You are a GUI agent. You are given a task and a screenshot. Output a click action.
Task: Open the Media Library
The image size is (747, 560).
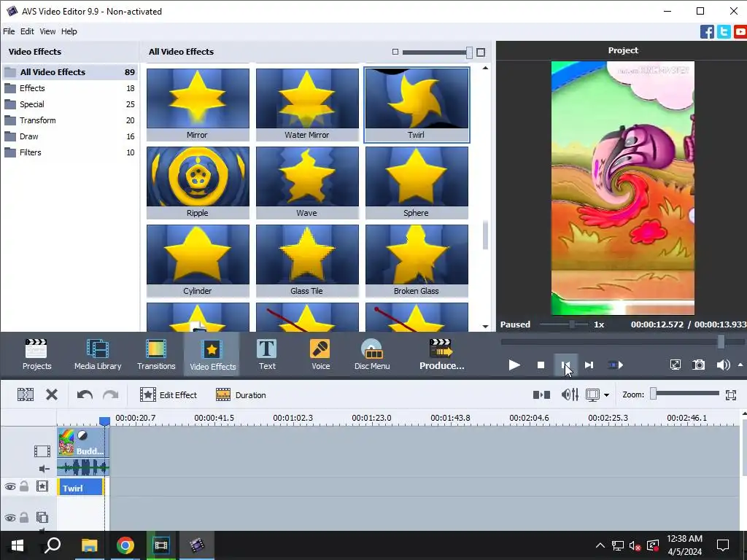point(98,354)
